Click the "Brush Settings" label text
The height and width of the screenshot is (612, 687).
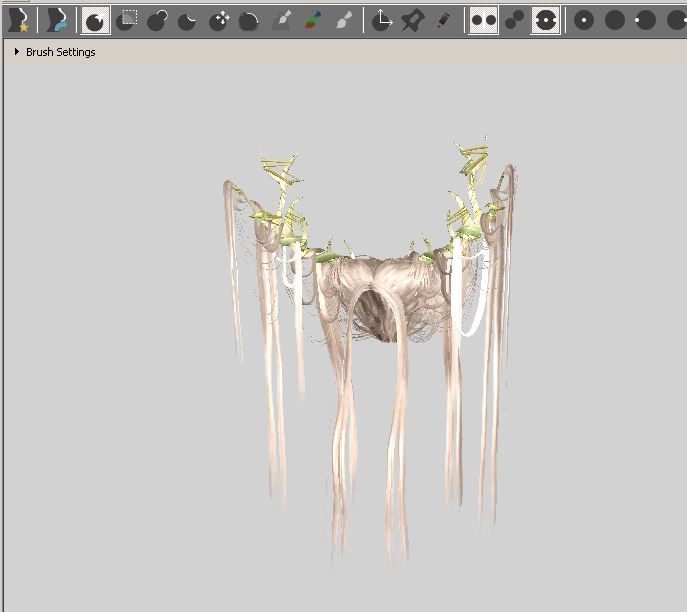[x=60, y=52]
